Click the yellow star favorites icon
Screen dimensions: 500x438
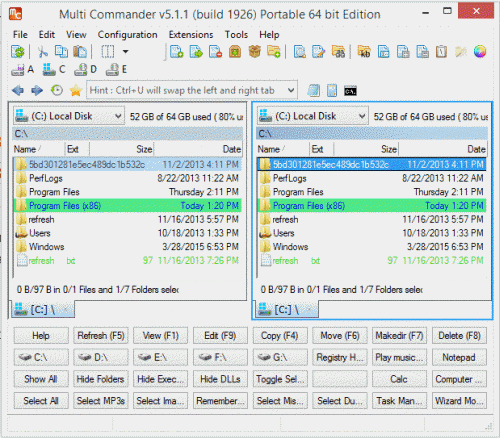pos(76,90)
